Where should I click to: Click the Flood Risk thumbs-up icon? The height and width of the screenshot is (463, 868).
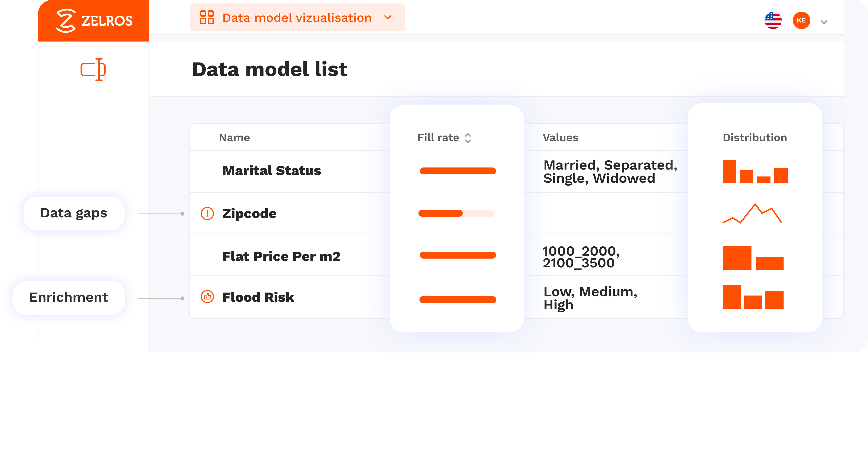click(207, 297)
